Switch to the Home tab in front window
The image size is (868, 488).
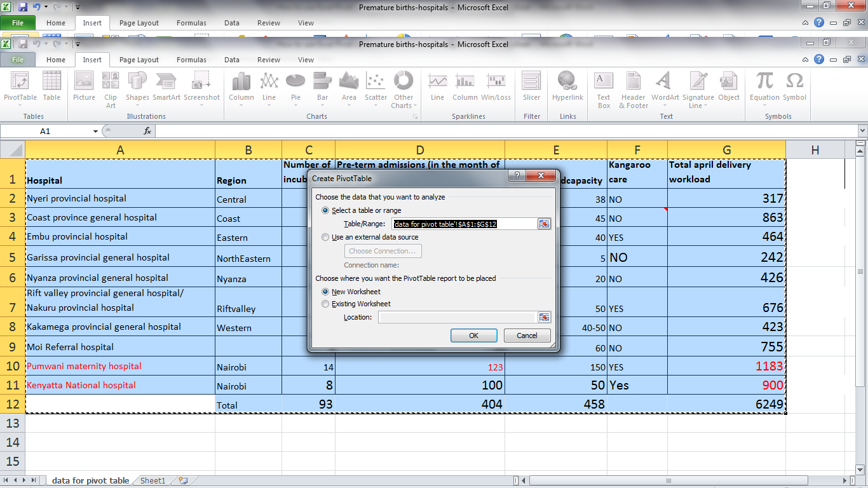pos(56,60)
